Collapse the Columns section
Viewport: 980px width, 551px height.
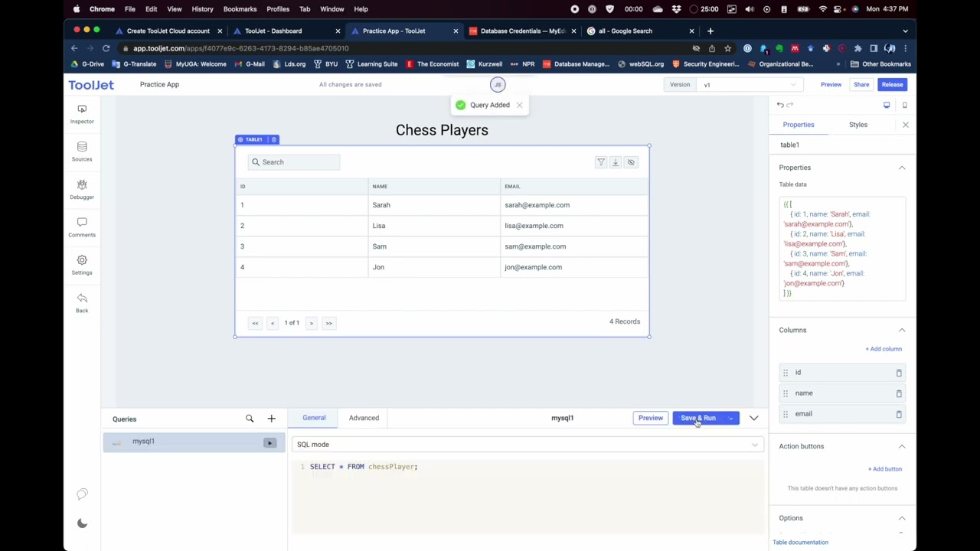pos(902,331)
